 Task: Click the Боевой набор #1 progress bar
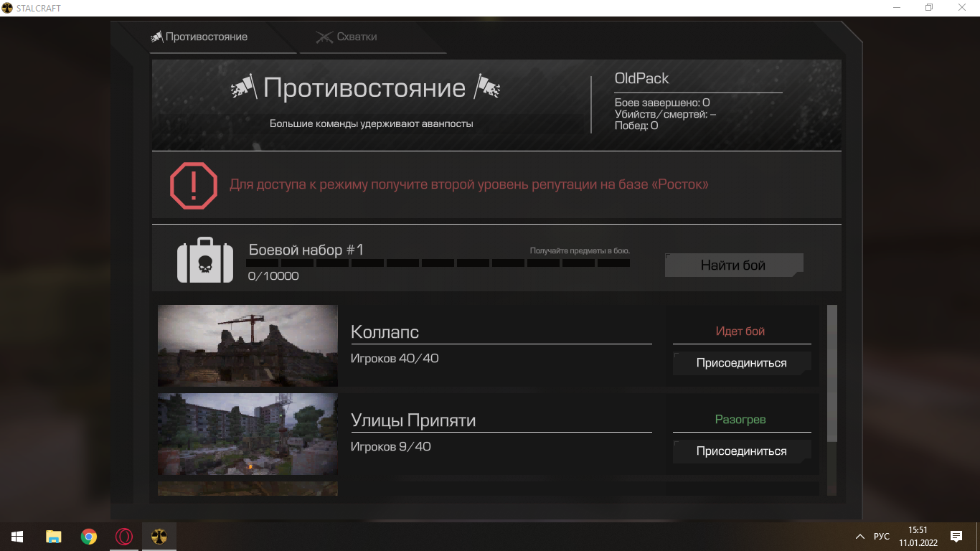(438, 263)
